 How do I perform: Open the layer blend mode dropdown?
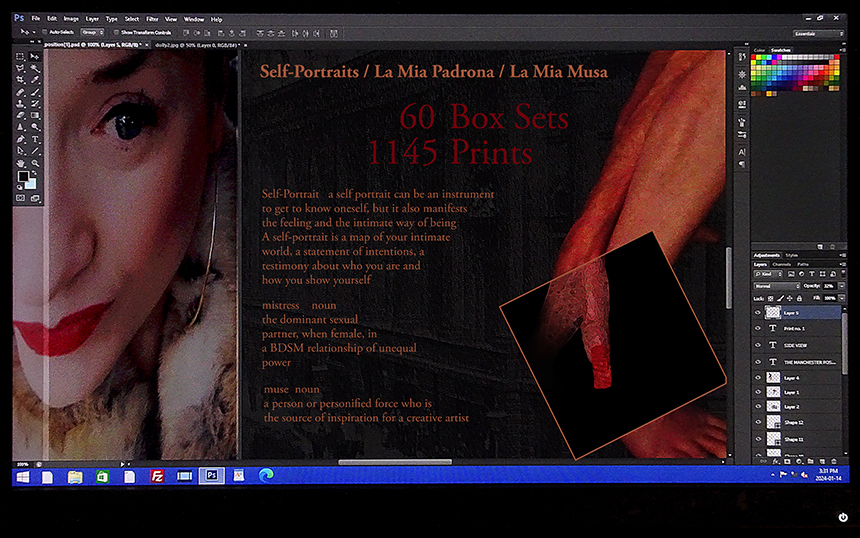tap(773, 285)
